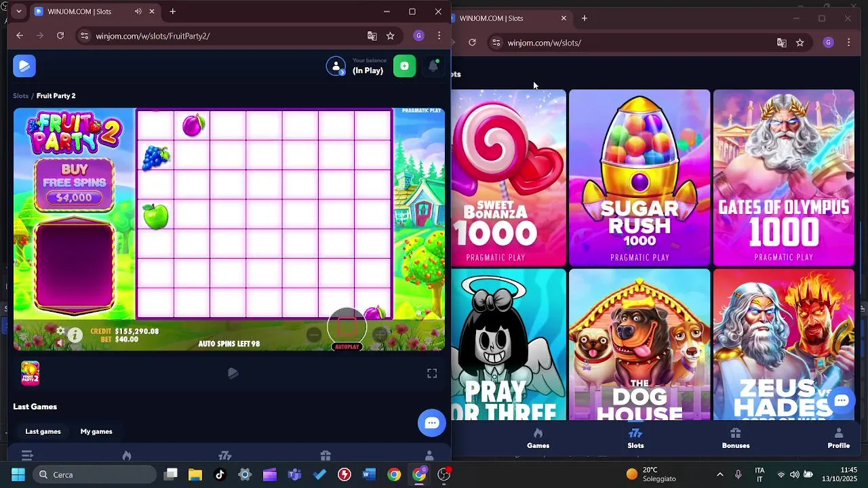Bookmark the Fruit Party 2 page
868x488 pixels.
(390, 36)
